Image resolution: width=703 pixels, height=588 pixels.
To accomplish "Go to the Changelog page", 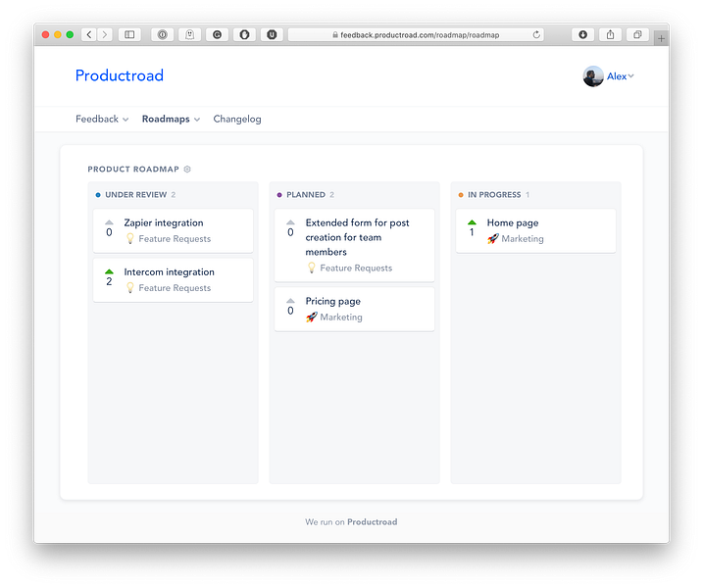I will coord(237,119).
